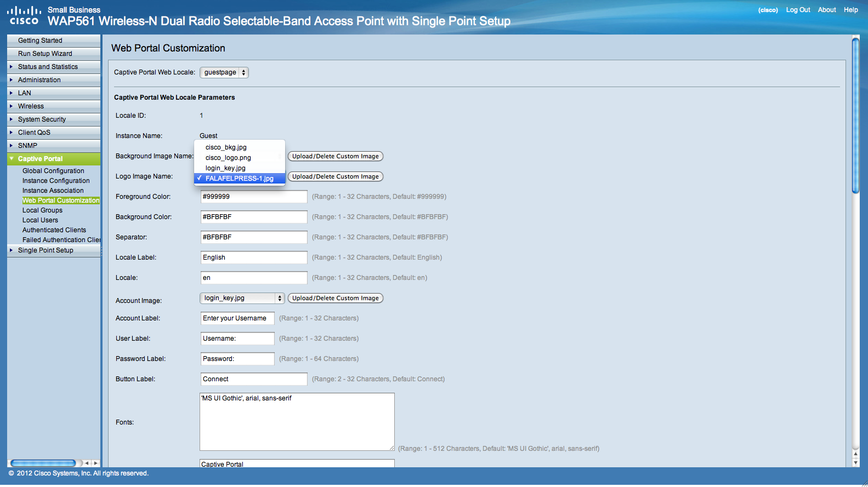Click the Locale ID value 1
This screenshot has height=487, width=868.
click(201, 116)
